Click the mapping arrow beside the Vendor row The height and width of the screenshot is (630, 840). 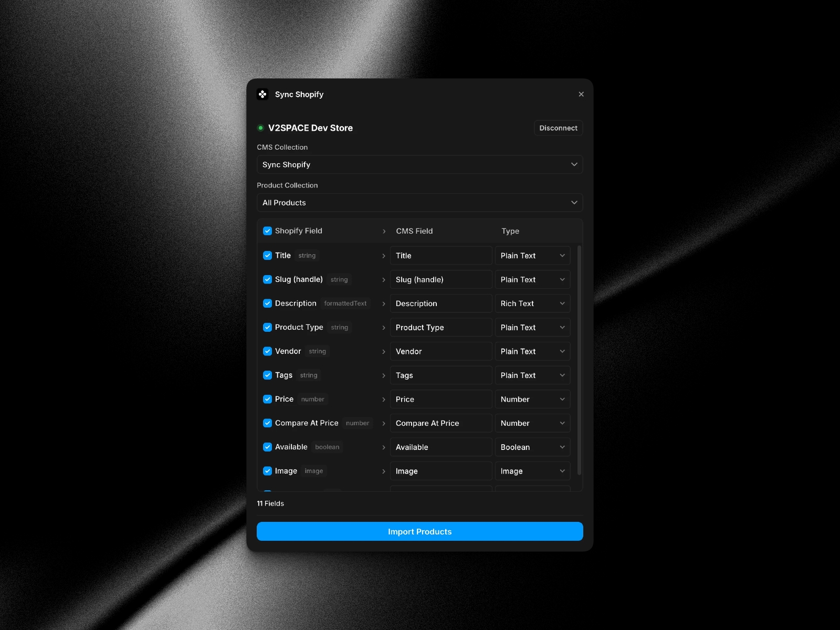(383, 351)
